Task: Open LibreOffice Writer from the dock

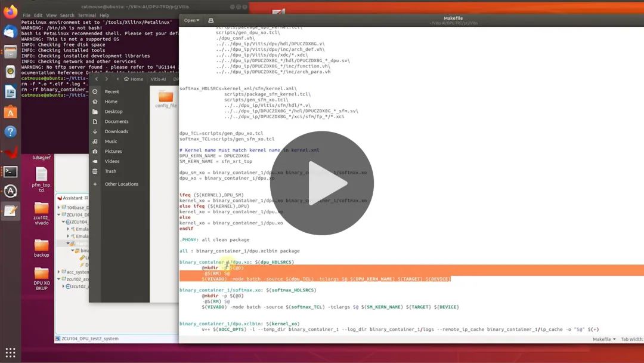Action: (x=10, y=92)
